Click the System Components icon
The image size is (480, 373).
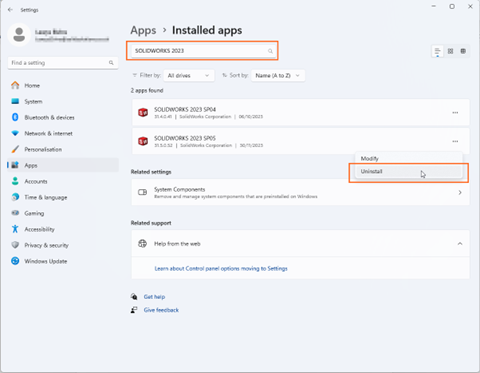pyautogui.click(x=142, y=192)
